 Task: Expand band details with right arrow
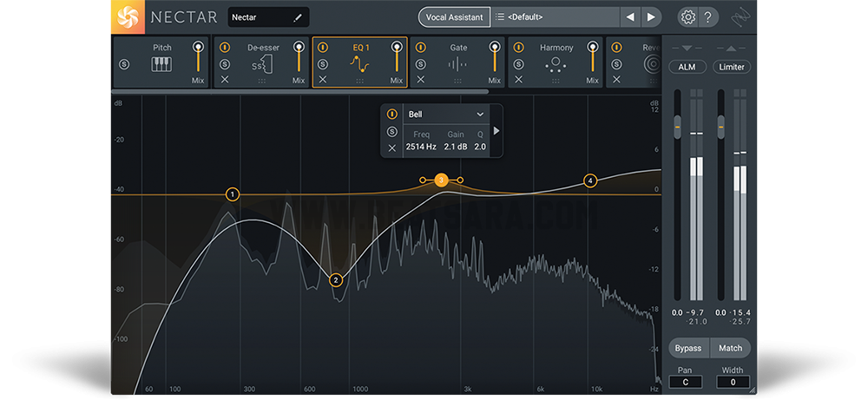(496, 131)
